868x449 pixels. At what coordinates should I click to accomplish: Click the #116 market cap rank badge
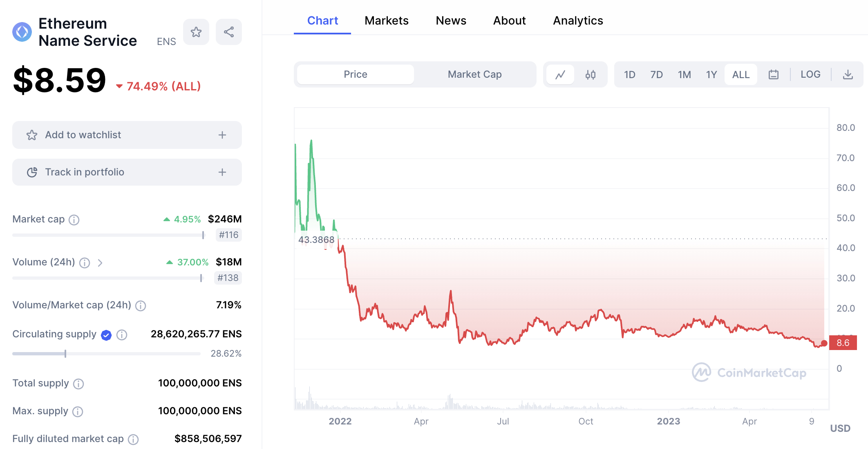[228, 235]
